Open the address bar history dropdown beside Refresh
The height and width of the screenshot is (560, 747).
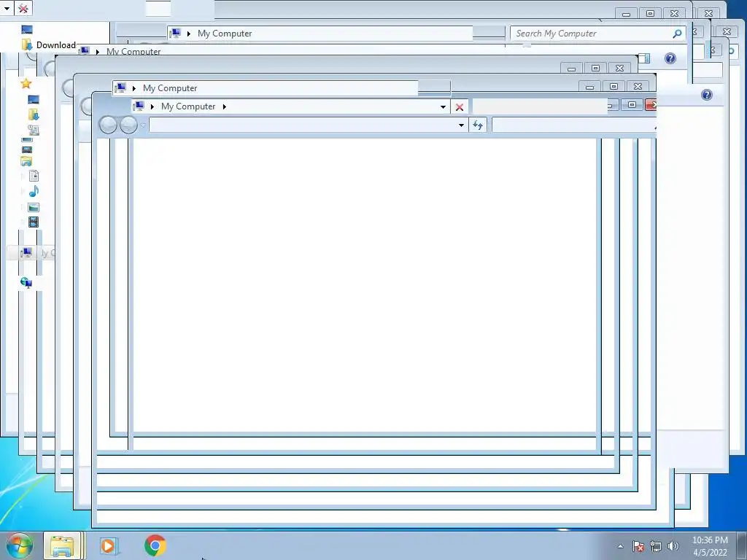pyautogui.click(x=461, y=125)
